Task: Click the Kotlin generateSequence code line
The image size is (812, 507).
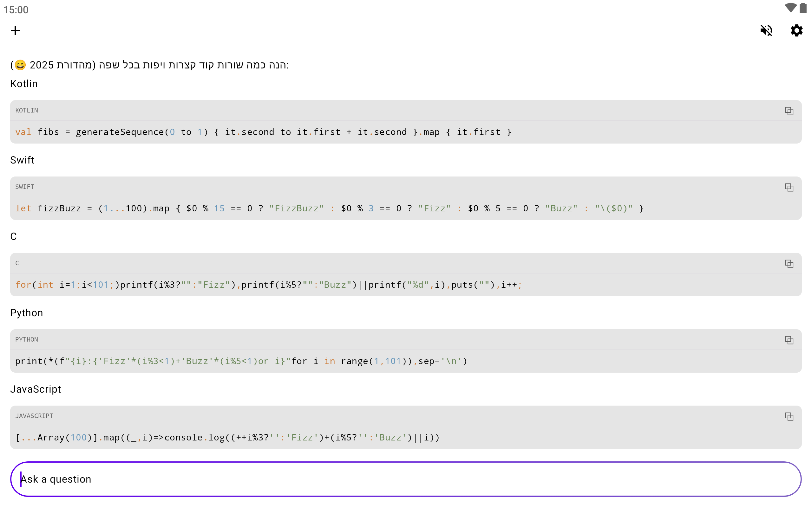Action: 263,132
